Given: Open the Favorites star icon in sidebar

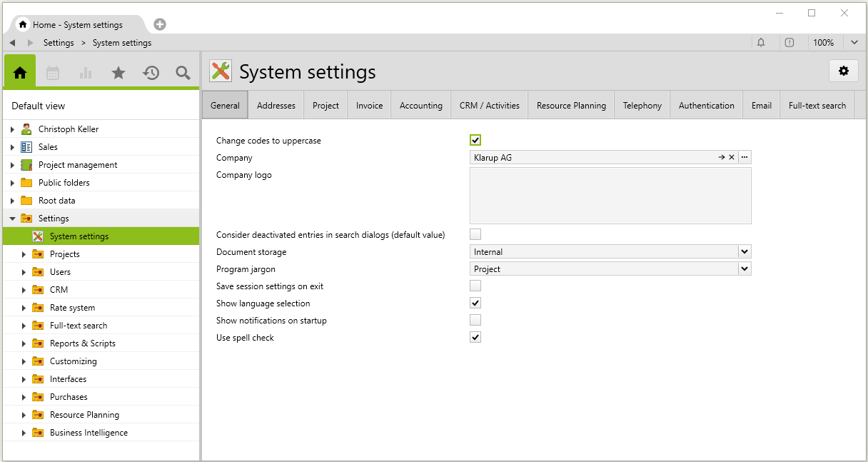Looking at the screenshot, I should pos(118,73).
